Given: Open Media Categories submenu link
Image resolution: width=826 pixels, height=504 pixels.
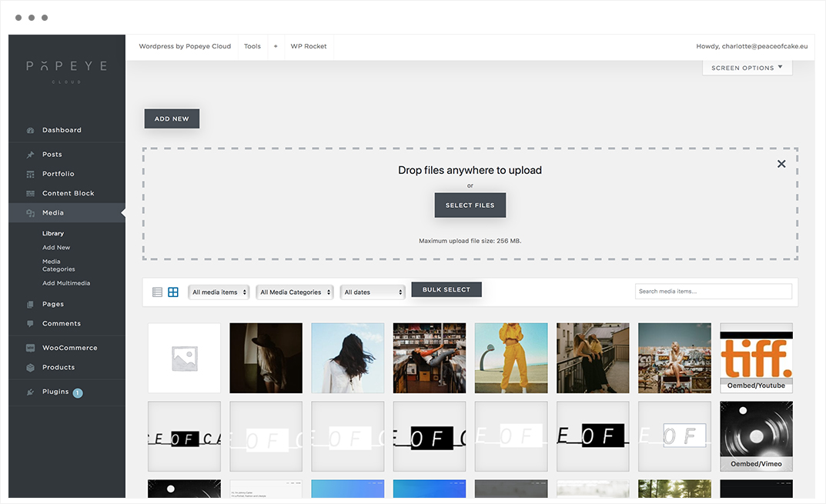Looking at the screenshot, I should (59, 265).
